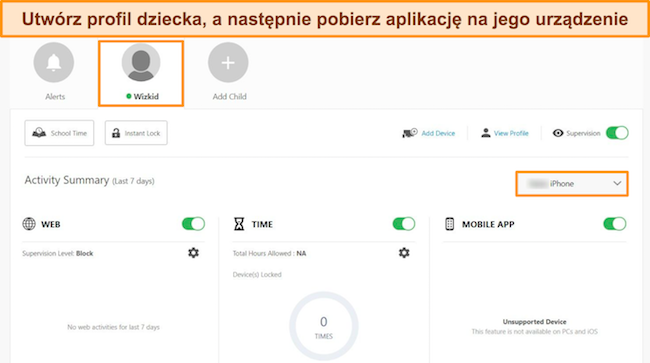
Task: Click the View Profile person icon
Action: (485, 133)
